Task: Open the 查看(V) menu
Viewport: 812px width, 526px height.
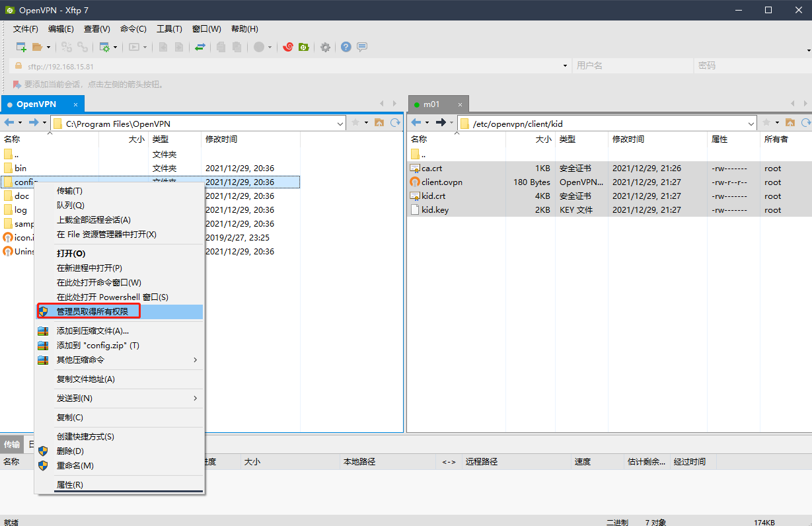Action: point(97,29)
